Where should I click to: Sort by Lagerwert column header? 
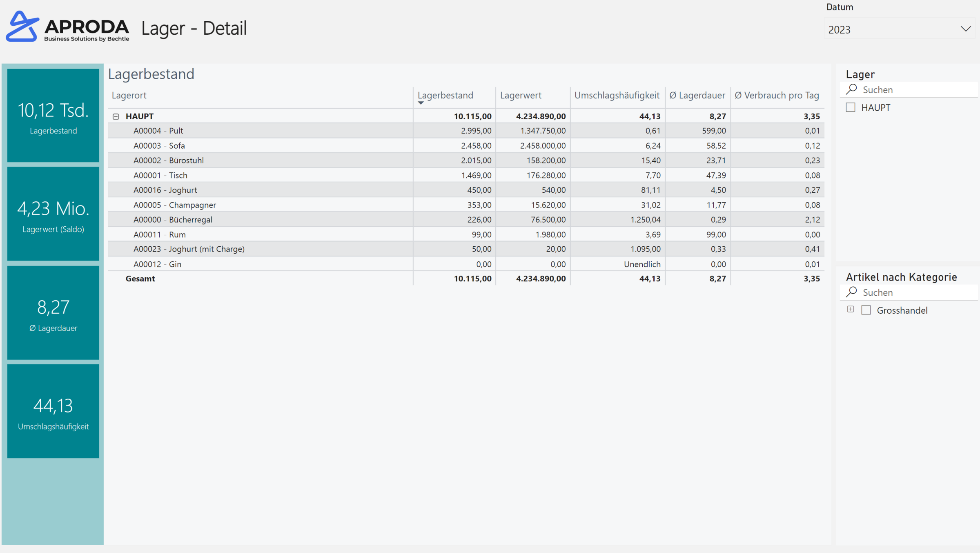(x=521, y=95)
